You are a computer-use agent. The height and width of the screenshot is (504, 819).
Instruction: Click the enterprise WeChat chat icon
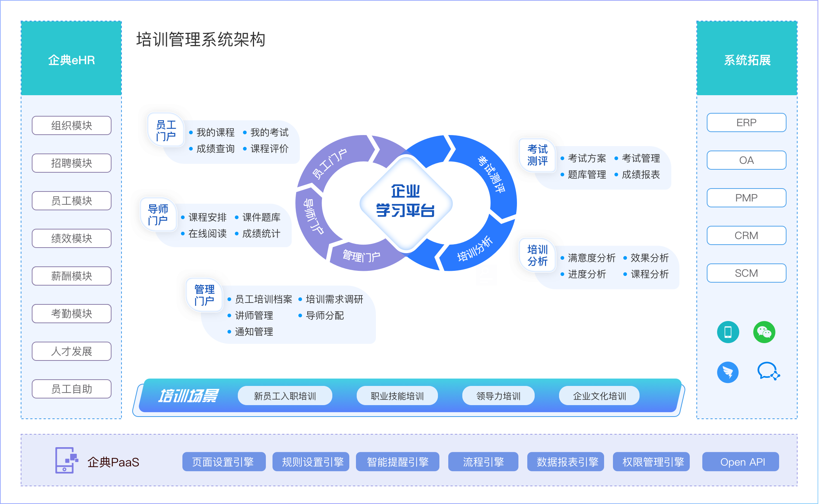768,371
